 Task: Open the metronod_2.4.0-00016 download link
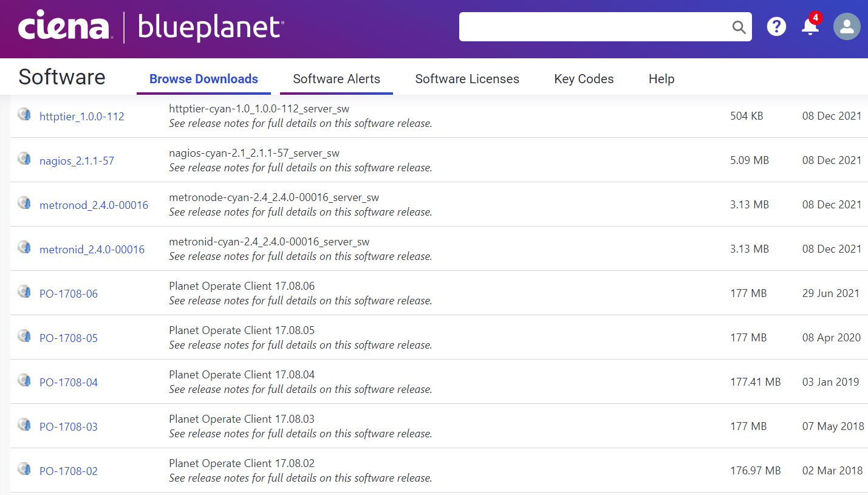click(x=94, y=205)
